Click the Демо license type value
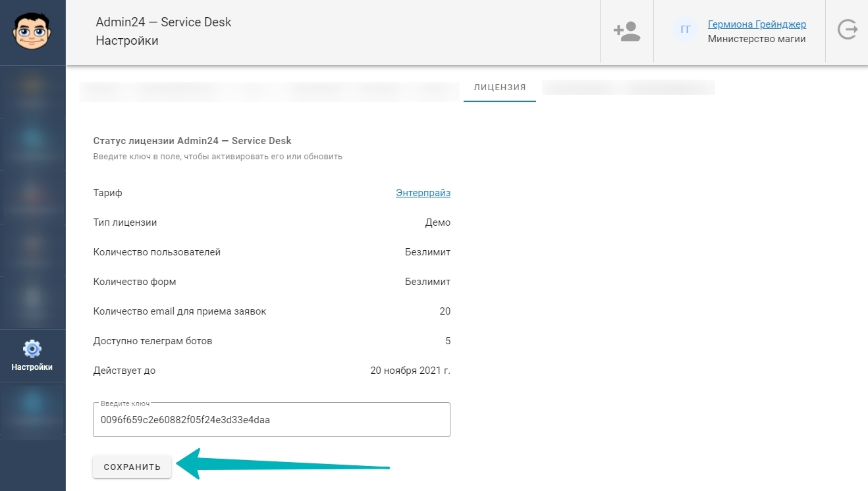This screenshot has height=491, width=868. [438, 222]
